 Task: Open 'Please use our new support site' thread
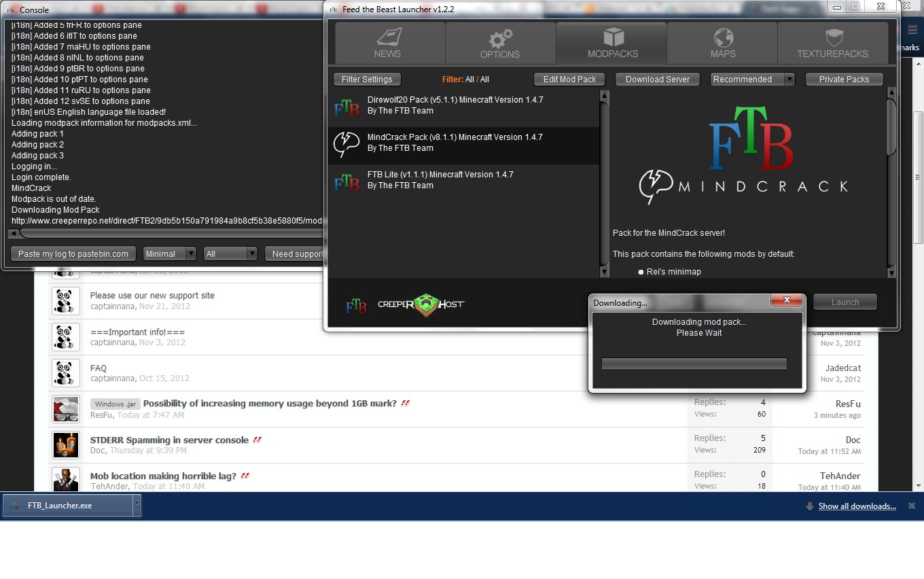(152, 296)
